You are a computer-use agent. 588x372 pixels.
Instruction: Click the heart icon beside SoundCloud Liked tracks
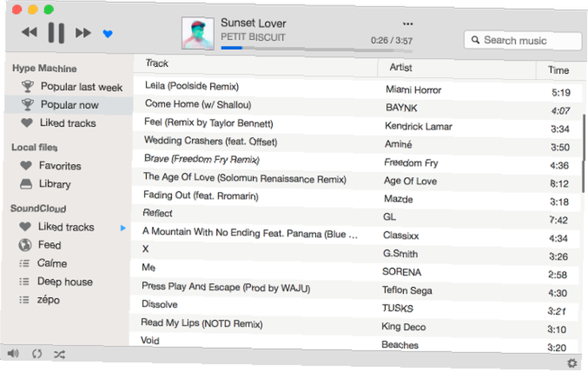[25, 227]
